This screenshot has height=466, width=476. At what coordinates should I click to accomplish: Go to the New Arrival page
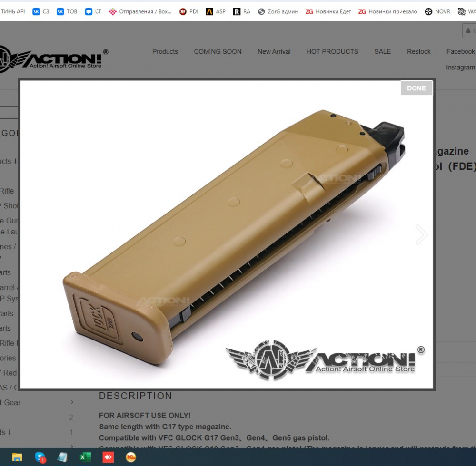tap(274, 51)
